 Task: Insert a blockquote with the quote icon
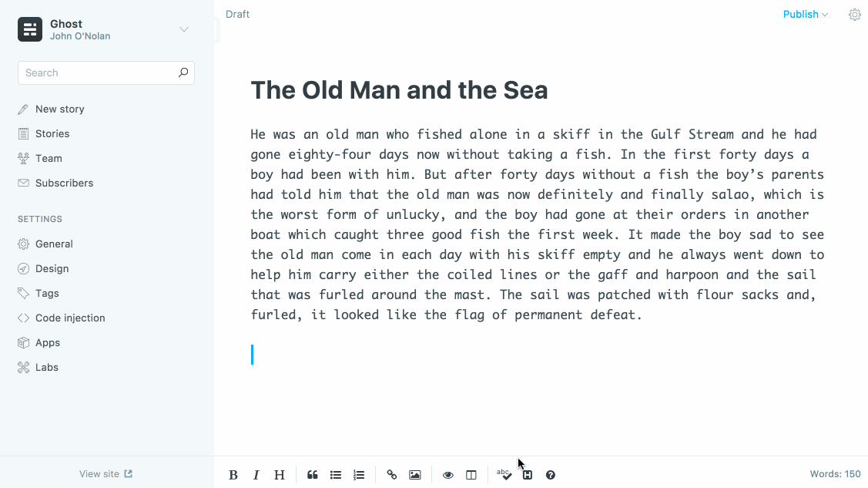313,475
